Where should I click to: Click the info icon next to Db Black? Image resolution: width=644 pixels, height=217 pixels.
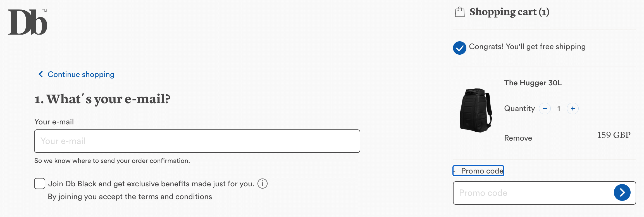pos(262,184)
